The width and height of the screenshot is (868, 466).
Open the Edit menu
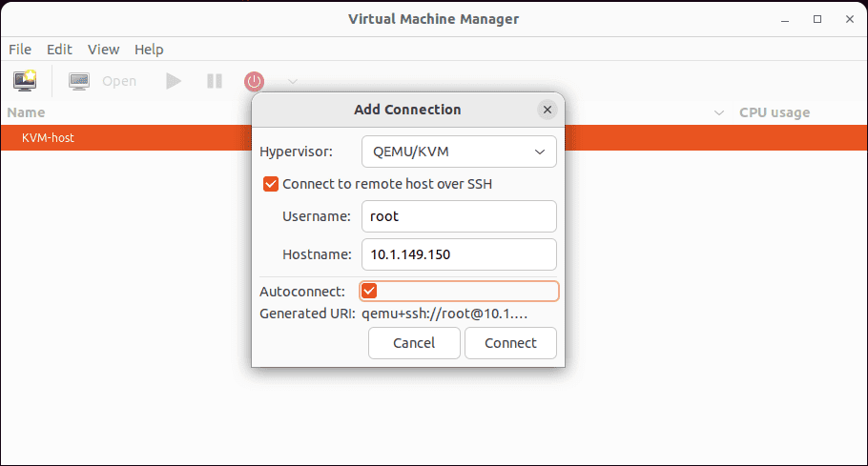click(59, 50)
